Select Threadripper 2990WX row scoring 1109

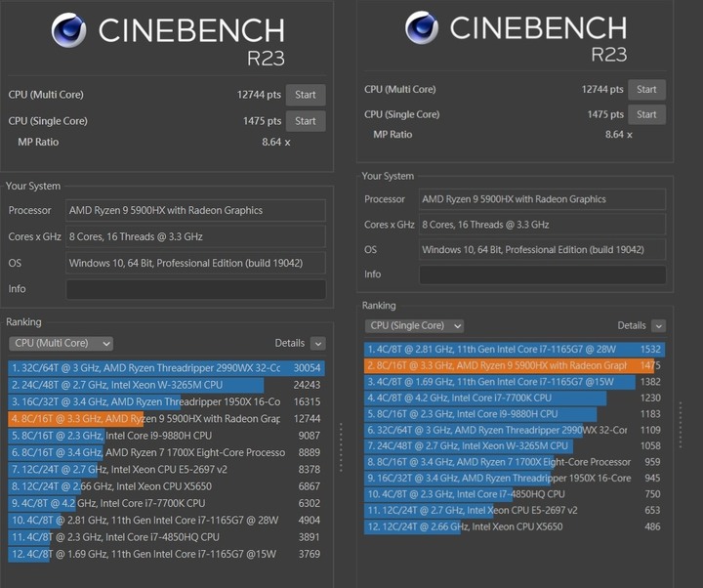click(x=515, y=430)
